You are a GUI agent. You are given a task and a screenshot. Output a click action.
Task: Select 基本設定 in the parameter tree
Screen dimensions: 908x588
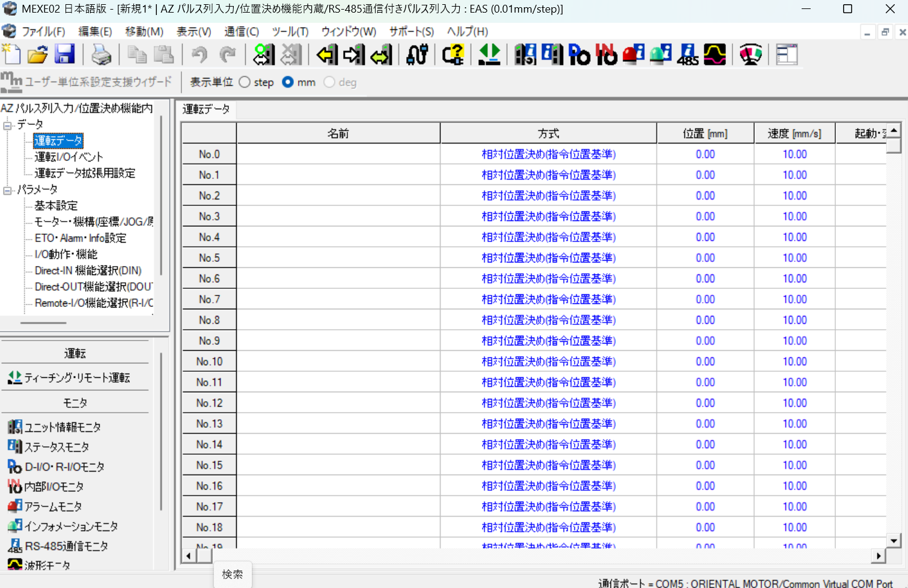point(56,206)
